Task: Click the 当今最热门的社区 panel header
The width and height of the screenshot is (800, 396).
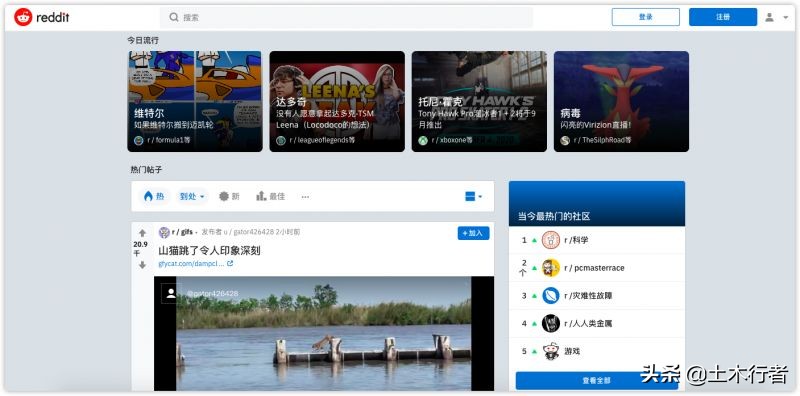Action: pos(597,204)
